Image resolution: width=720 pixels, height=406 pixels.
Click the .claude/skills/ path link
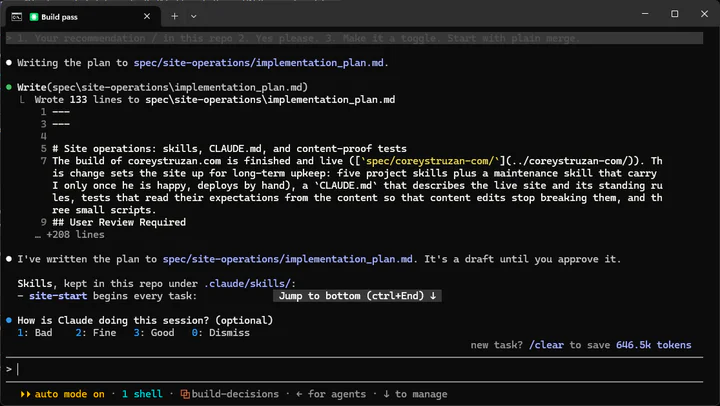point(248,284)
